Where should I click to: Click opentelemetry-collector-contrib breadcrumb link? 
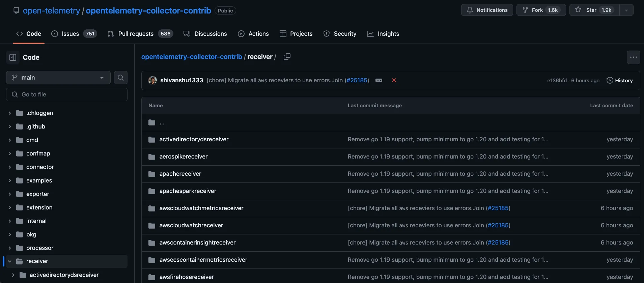click(192, 57)
